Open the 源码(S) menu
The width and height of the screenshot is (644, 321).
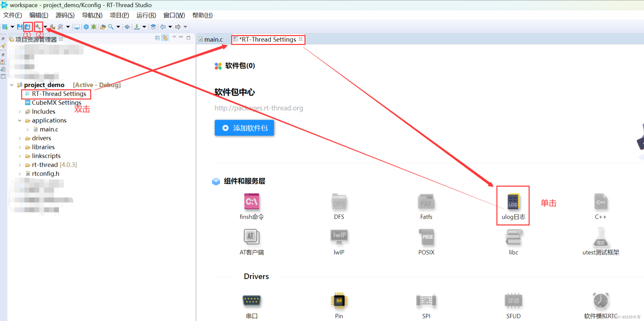(x=65, y=15)
